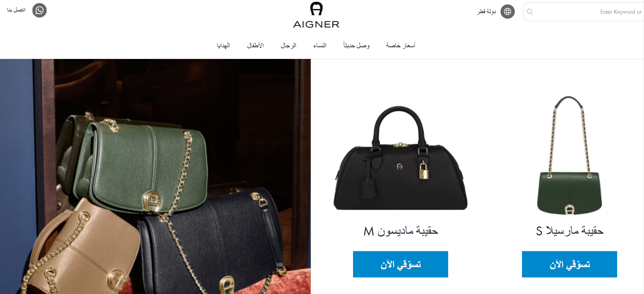
Task: Open the الأطفال menu item
Action: pyautogui.click(x=255, y=45)
